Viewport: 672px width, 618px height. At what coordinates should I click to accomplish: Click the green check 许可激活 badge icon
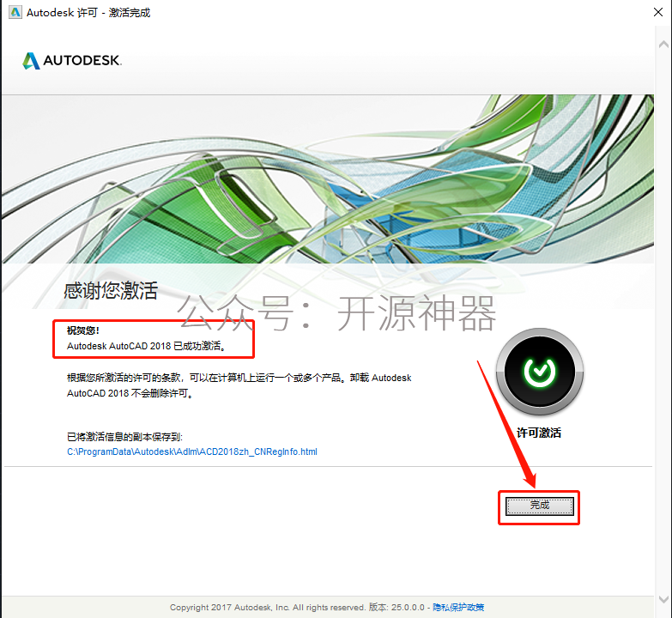[x=540, y=372]
